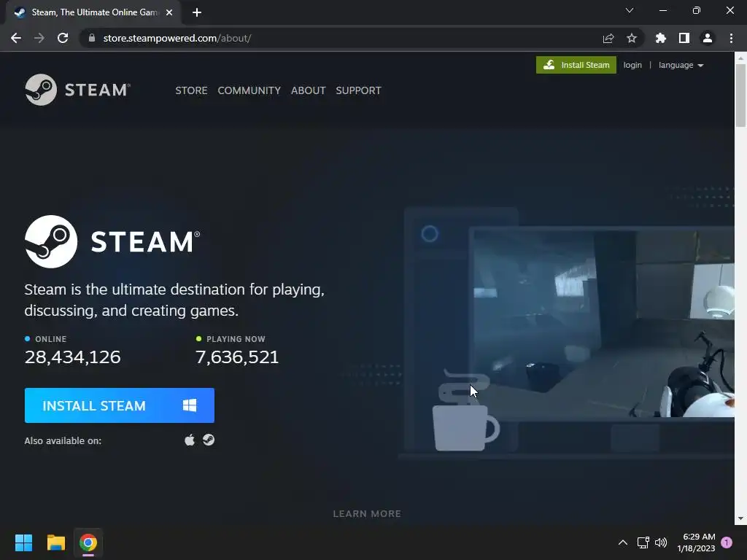747x560 pixels.
Task: Open the notification badge in the taskbar
Action: [x=727, y=542]
